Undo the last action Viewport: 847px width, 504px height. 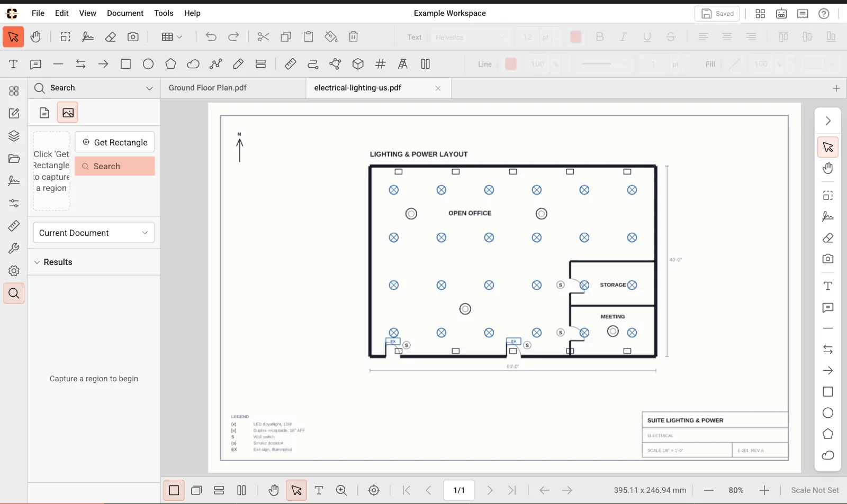[211, 37]
